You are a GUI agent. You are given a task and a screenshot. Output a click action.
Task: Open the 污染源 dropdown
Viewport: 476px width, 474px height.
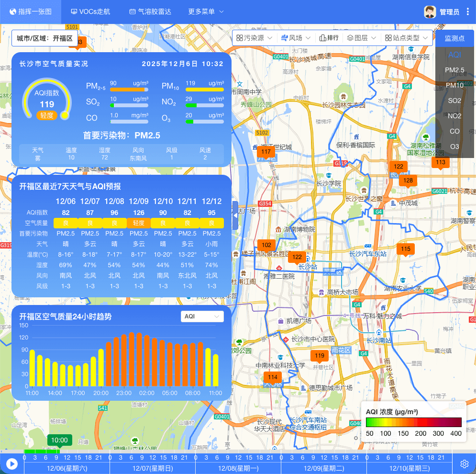255,38
